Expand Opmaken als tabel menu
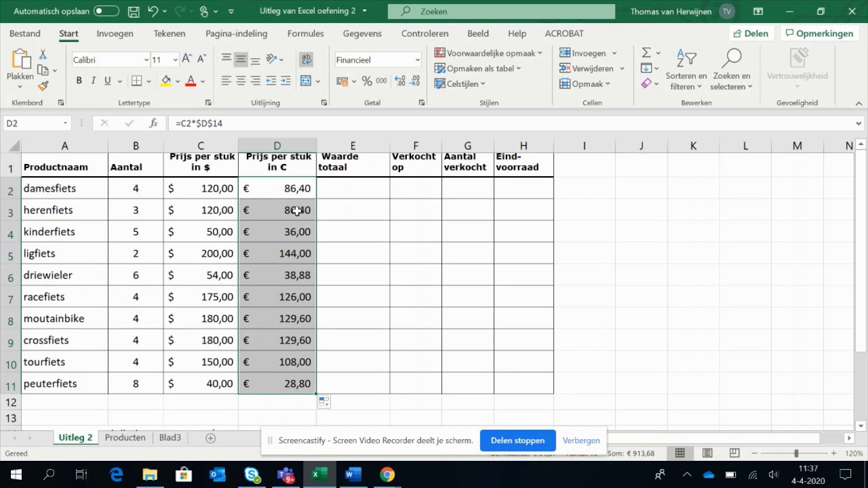 pyautogui.click(x=477, y=68)
